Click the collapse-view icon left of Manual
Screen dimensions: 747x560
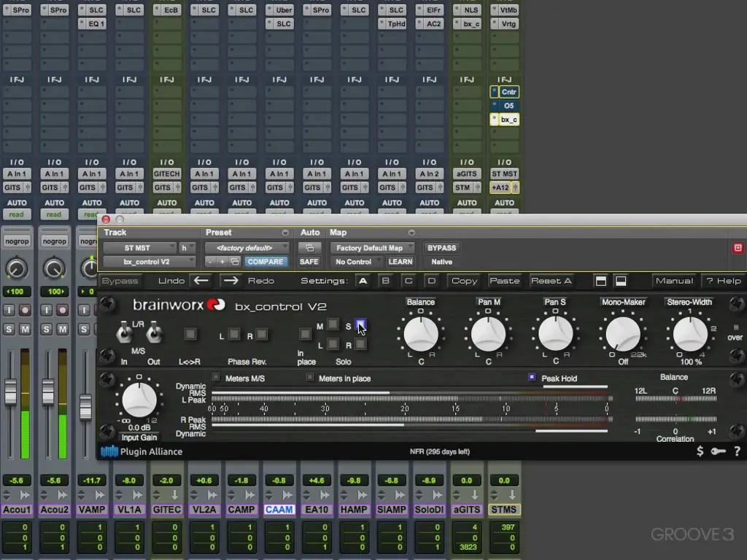click(x=621, y=281)
